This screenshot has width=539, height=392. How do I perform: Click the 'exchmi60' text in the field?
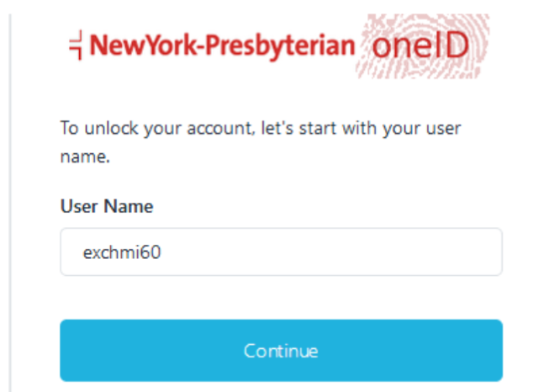pos(122,252)
